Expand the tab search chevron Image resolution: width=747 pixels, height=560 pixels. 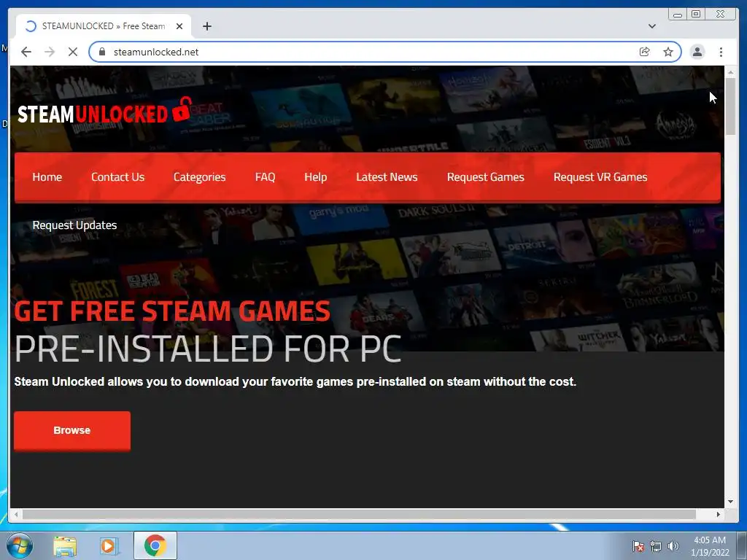651,26
